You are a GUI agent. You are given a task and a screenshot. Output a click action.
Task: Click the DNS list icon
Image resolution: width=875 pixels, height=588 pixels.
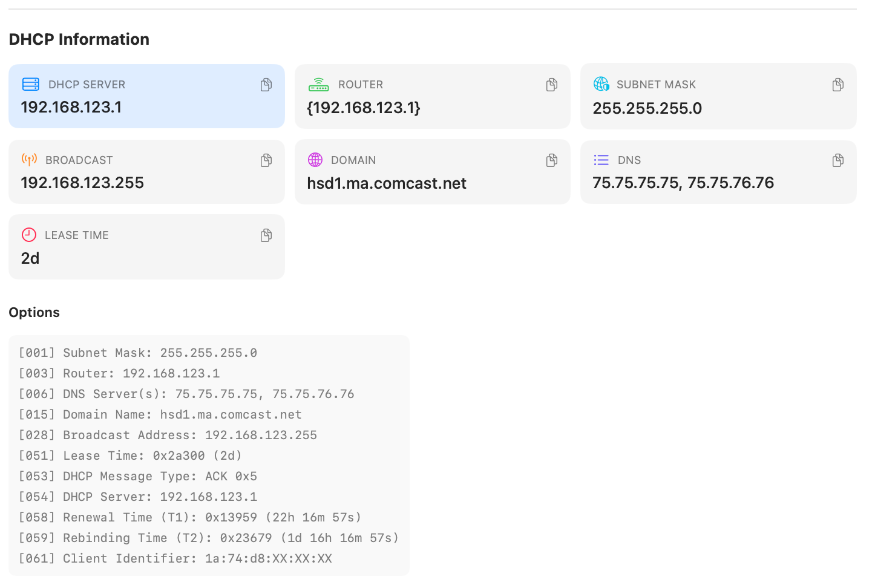click(x=601, y=160)
